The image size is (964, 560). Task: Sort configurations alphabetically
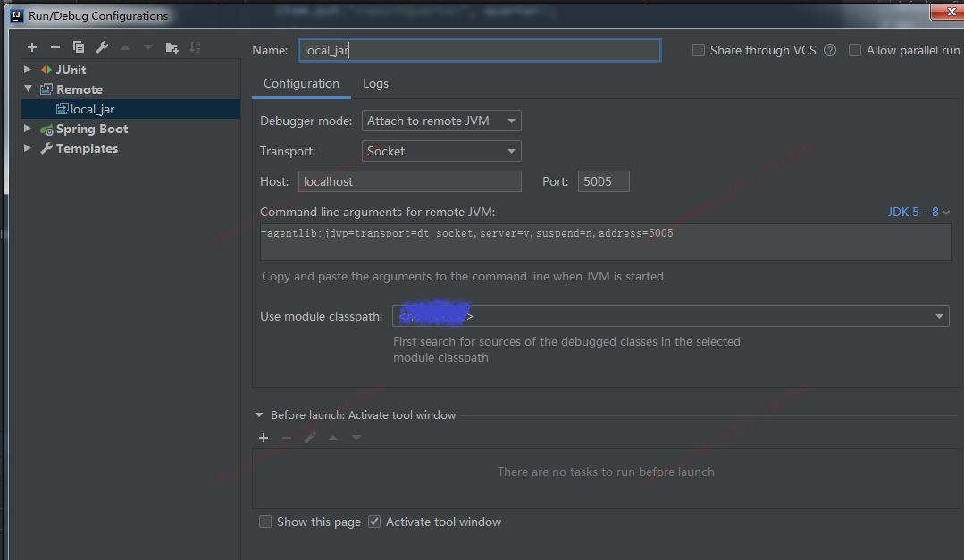195,47
